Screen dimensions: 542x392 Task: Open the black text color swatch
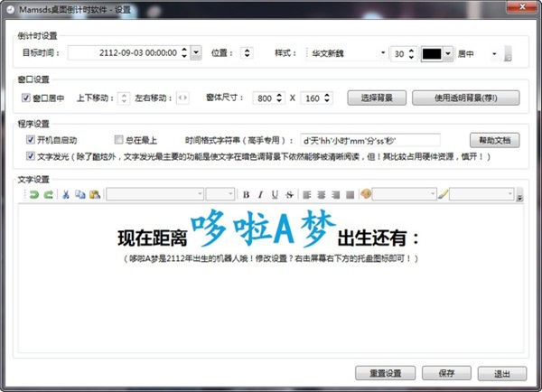437,54
